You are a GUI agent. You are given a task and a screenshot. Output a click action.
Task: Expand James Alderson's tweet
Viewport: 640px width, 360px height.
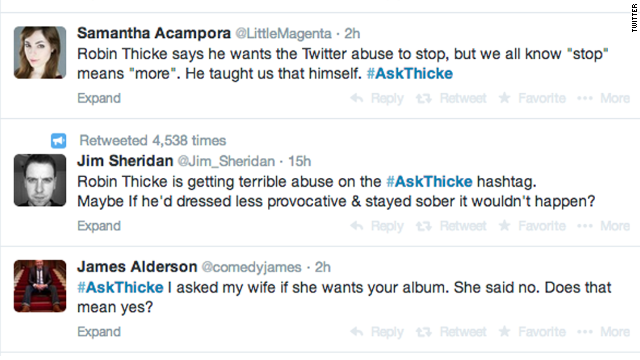(x=99, y=332)
